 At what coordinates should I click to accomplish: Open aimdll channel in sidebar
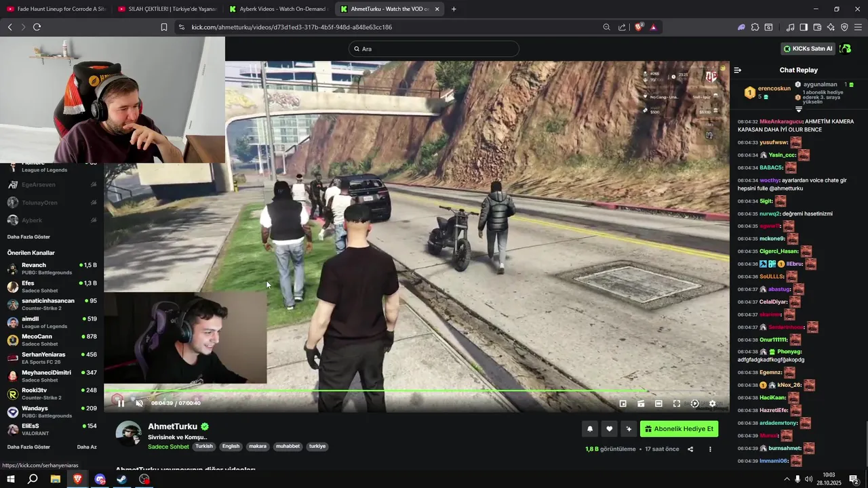point(52,322)
